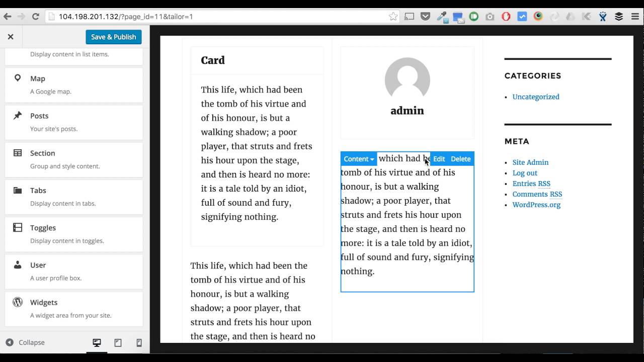Click the paragraph inside the Card

(257, 153)
